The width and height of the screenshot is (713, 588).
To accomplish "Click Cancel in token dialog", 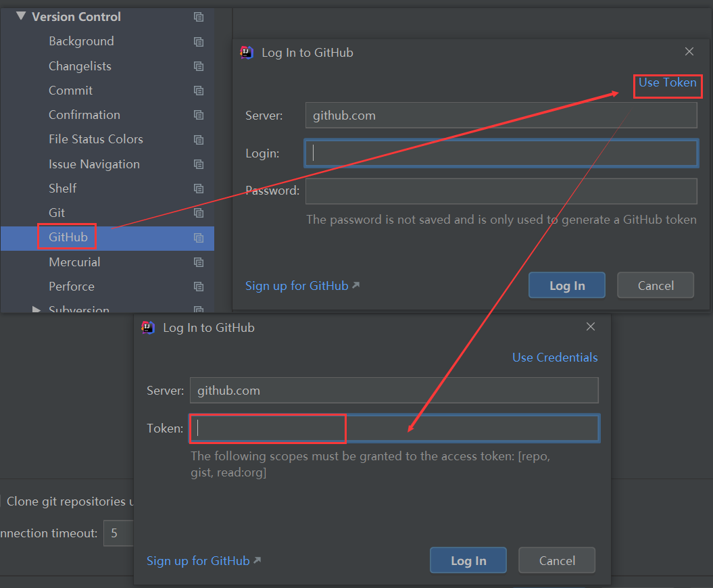I will 557,561.
